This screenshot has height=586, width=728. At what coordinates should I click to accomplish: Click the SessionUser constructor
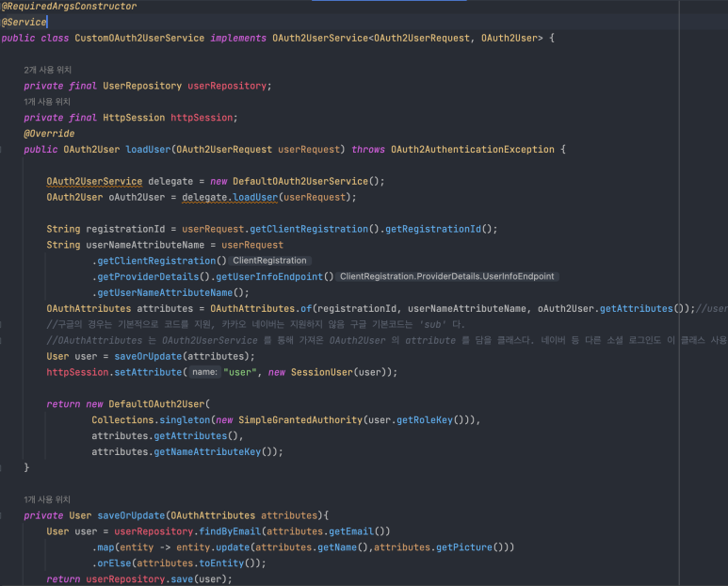[x=322, y=372]
